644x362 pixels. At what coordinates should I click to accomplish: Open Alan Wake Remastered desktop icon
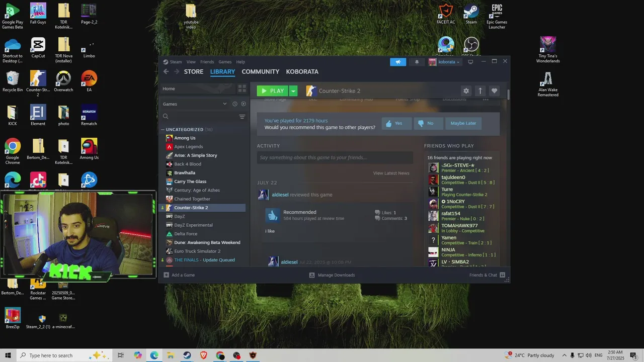pyautogui.click(x=548, y=84)
